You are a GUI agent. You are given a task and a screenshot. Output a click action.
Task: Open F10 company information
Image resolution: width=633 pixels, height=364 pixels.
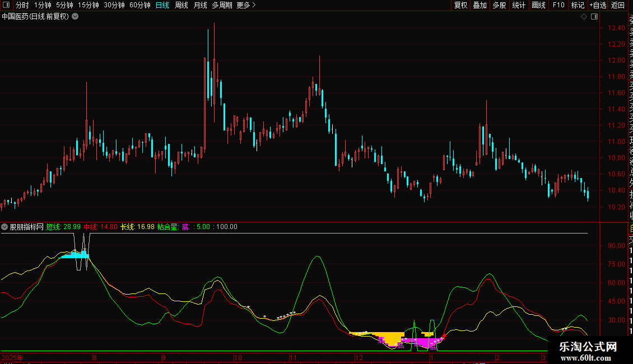tap(558, 5)
